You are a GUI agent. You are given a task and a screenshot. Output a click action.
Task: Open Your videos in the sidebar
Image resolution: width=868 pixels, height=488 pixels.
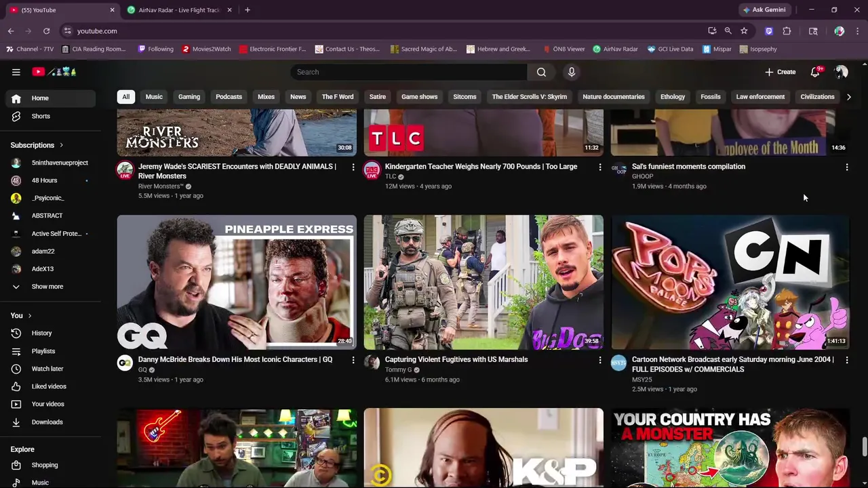pyautogui.click(x=52, y=404)
